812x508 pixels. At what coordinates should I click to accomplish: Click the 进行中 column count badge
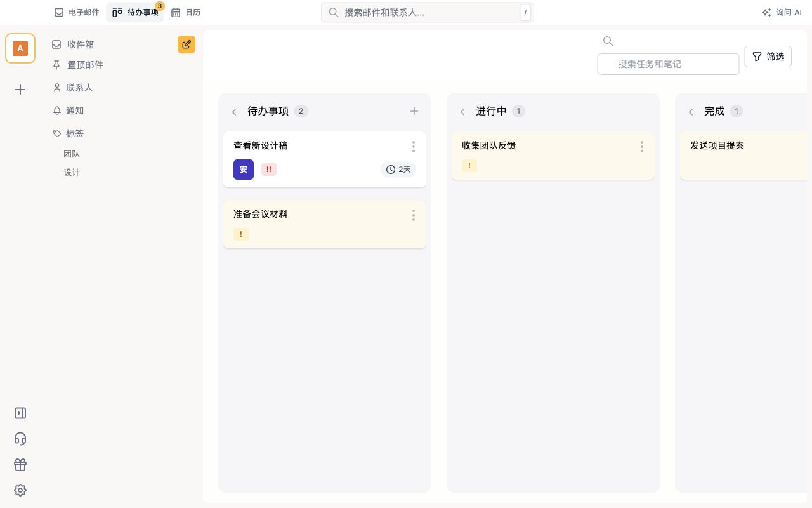point(518,111)
